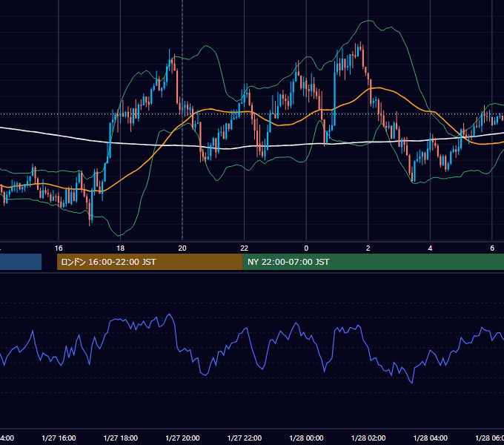Click hour label 20 on price chart axis

(182, 248)
